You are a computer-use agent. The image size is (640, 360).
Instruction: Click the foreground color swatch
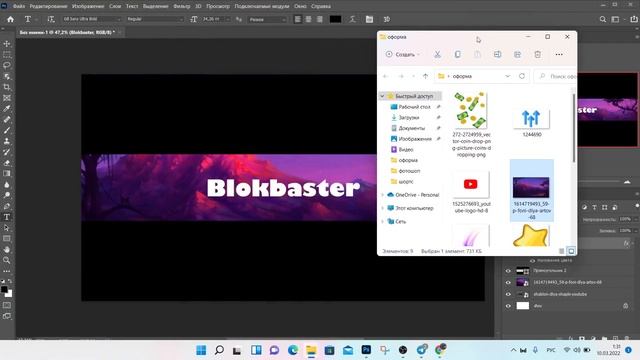[x=4, y=289]
